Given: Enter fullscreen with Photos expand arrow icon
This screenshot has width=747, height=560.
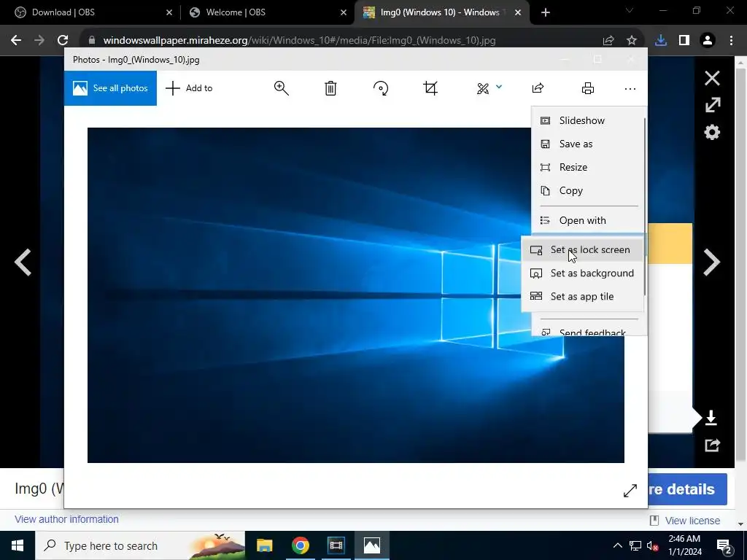Looking at the screenshot, I should (x=630, y=491).
